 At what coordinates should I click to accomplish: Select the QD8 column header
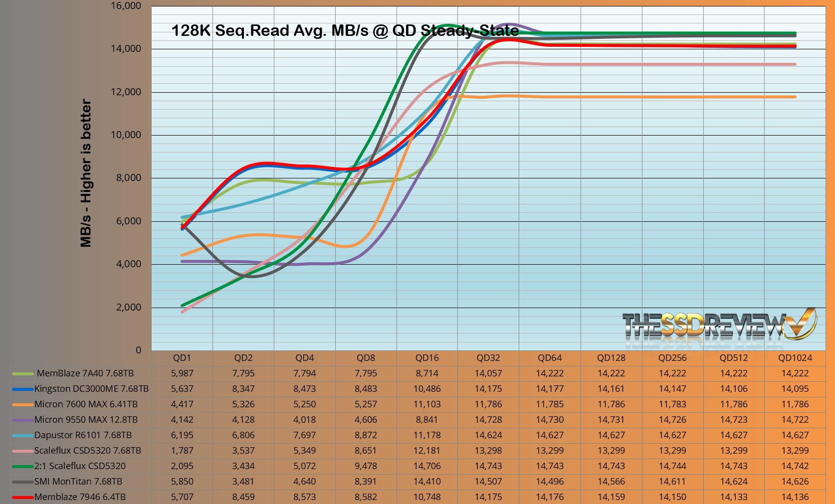pos(366,358)
